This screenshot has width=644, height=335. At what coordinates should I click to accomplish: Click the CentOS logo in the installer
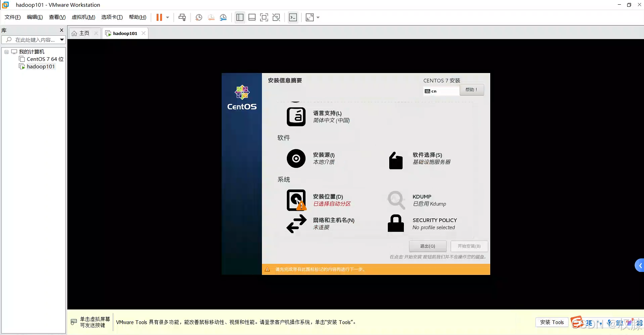242,98
